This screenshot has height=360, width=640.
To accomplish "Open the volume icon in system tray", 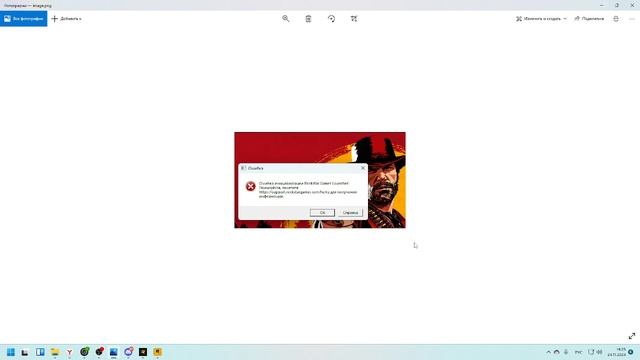I will click(x=599, y=352).
